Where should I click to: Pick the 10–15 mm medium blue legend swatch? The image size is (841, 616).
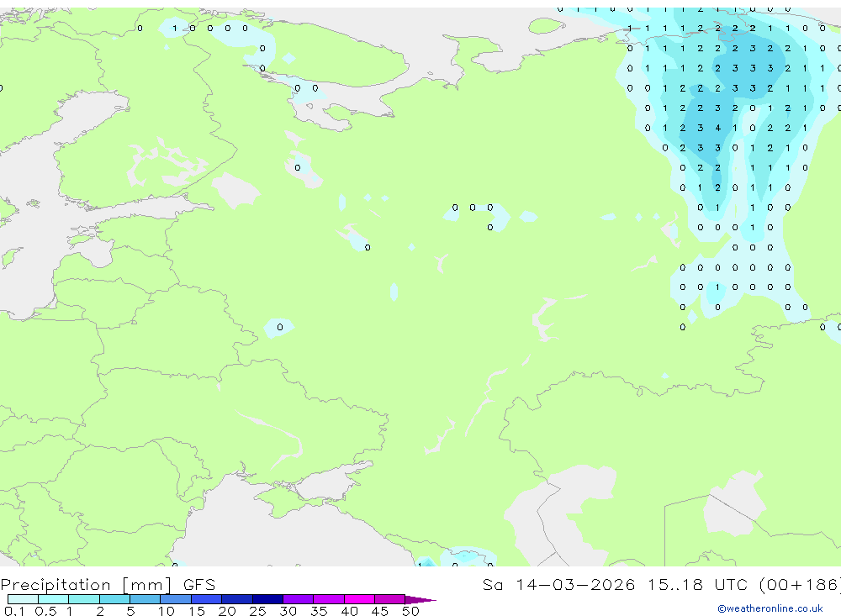click(x=176, y=599)
